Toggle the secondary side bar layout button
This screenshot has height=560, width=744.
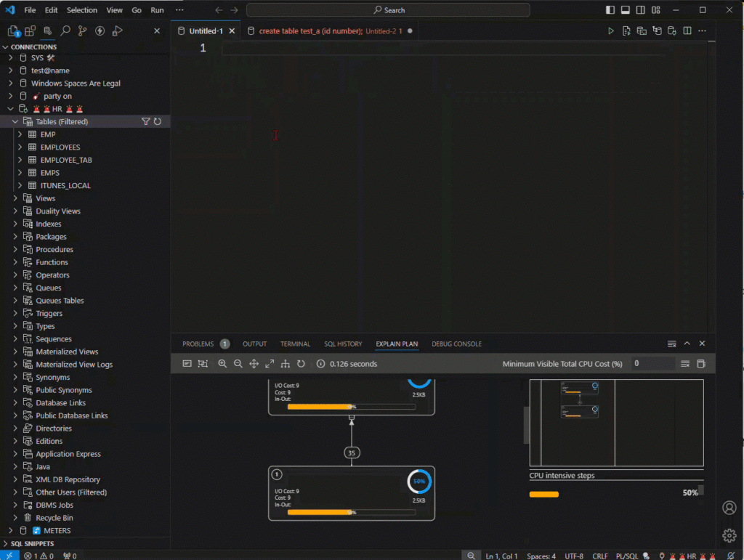pos(641,10)
